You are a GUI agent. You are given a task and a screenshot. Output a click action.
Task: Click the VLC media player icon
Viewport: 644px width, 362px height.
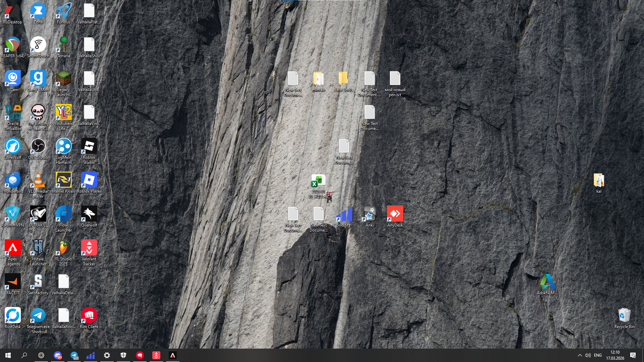click(x=38, y=181)
